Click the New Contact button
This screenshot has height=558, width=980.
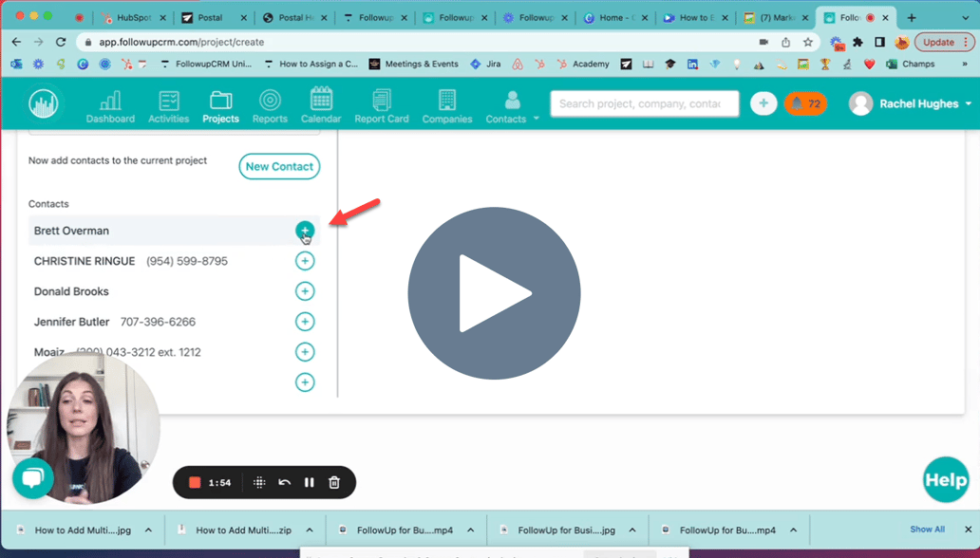(x=279, y=166)
